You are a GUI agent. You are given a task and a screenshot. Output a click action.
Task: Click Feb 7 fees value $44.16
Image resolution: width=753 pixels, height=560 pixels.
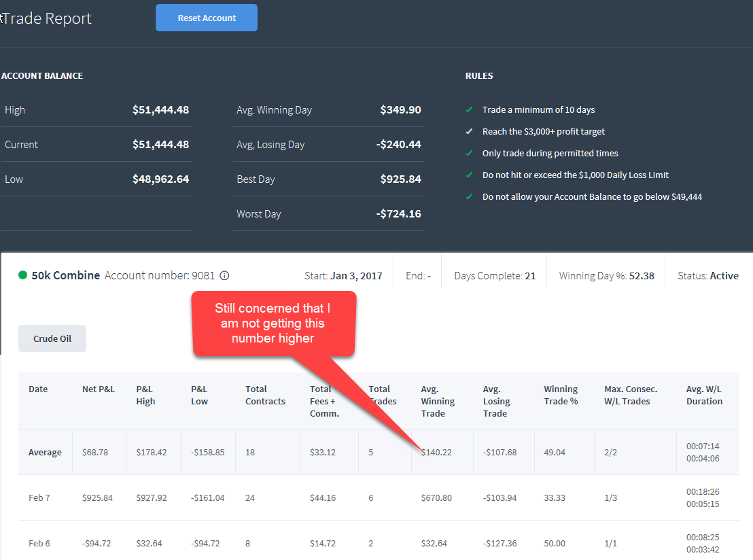[323, 498]
